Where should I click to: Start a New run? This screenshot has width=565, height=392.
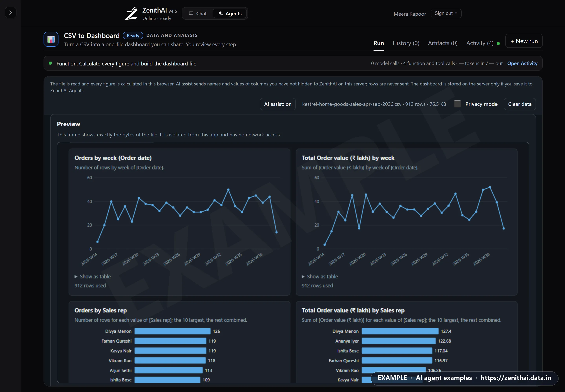(x=524, y=41)
